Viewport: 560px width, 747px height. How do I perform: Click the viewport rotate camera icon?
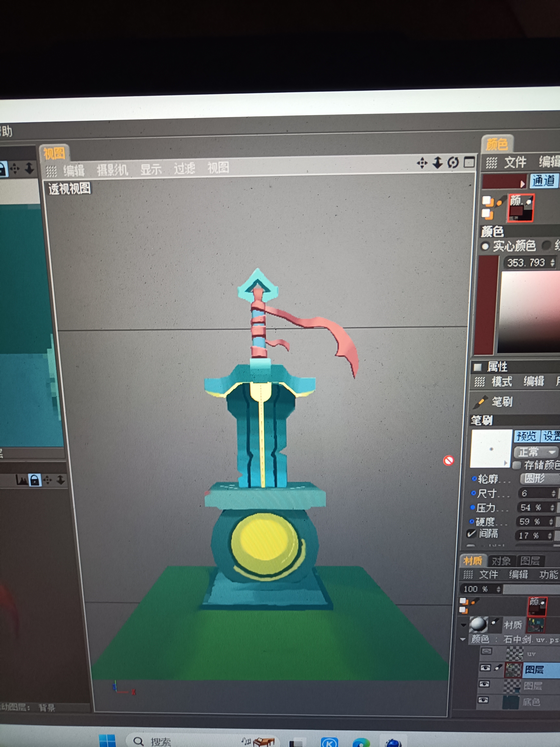[453, 163]
